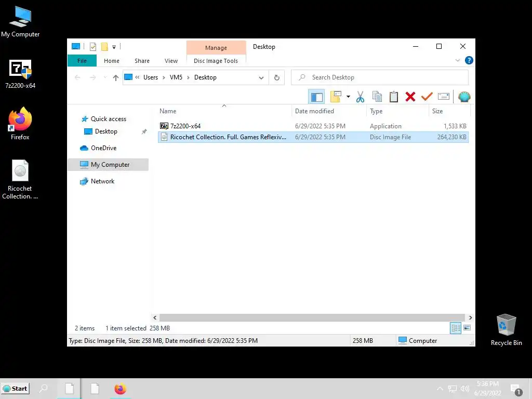Image resolution: width=532 pixels, height=399 pixels.
Task: Click Desktop in the address path
Action: point(205,77)
